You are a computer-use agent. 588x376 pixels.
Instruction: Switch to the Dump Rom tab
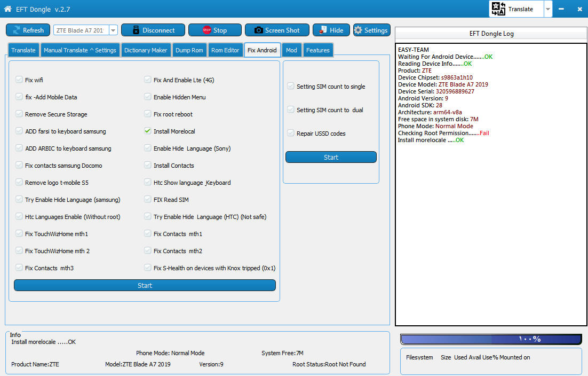(x=189, y=50)
